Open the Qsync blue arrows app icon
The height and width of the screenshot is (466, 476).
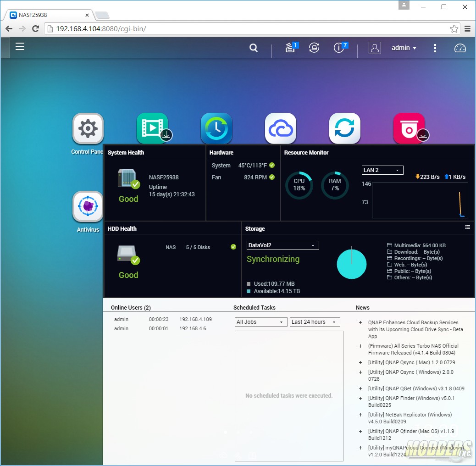pyautogui.click(x=345, y=128)
